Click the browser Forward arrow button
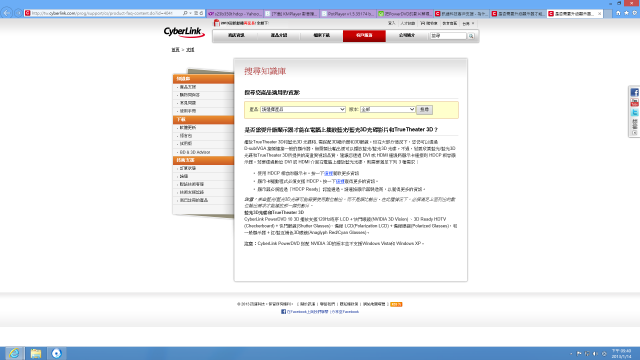Screen dimensions: 640x360 click(18, 13)
